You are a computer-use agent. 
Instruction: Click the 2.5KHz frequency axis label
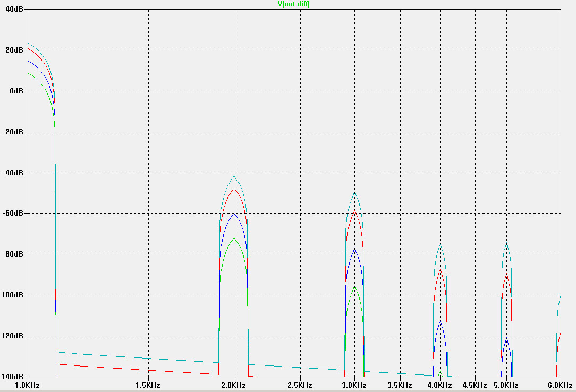click(300, 386)
